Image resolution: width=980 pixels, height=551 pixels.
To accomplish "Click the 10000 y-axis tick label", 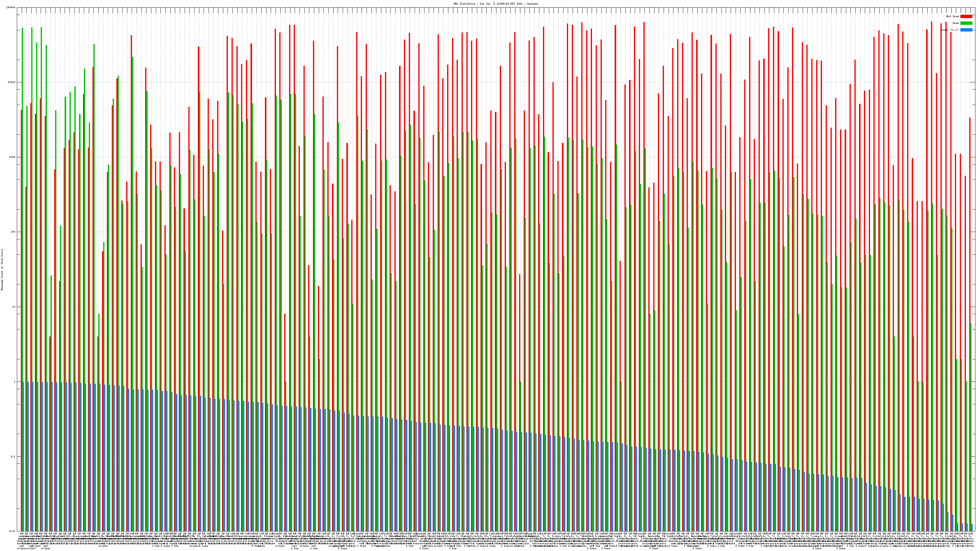I will [12, 82].
